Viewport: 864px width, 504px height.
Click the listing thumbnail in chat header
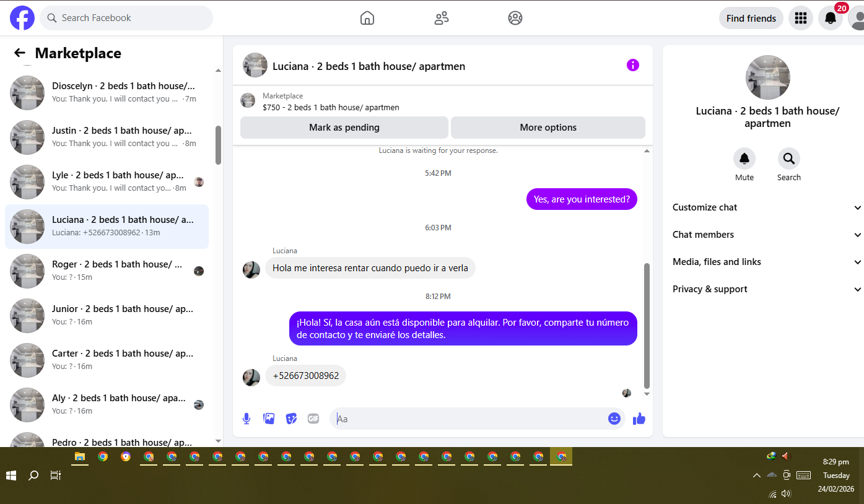click(x=255, y=65)
